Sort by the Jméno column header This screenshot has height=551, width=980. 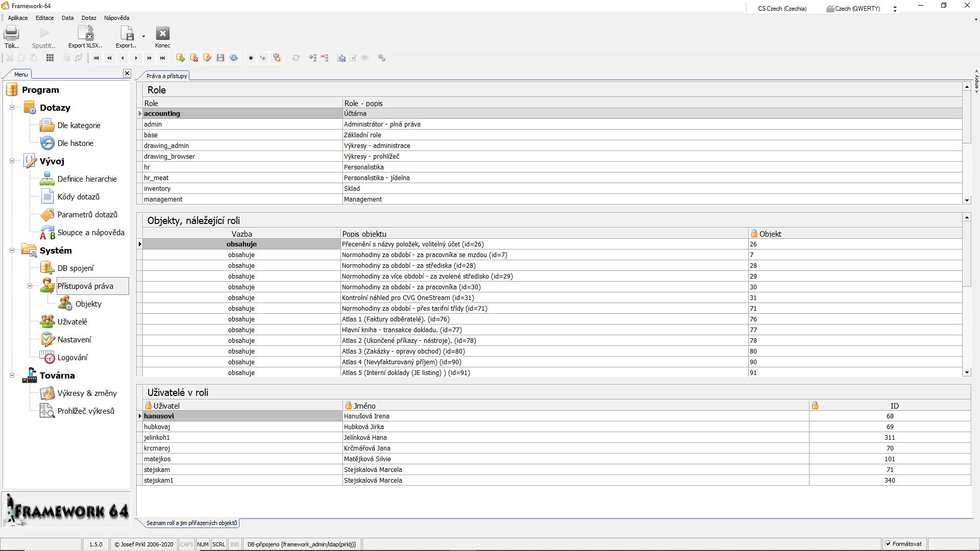576,406
